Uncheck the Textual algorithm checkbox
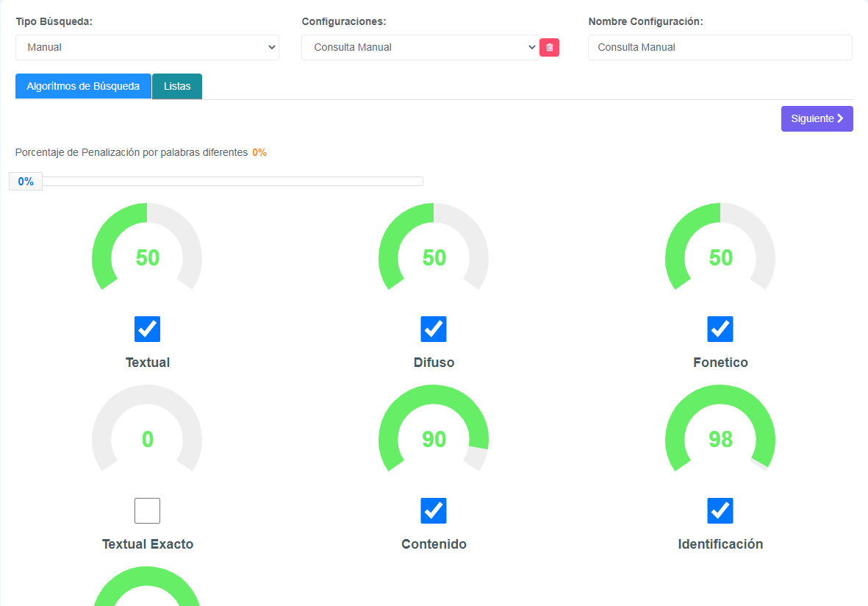Viewport: 868px width, 606px height. [147, 329]
